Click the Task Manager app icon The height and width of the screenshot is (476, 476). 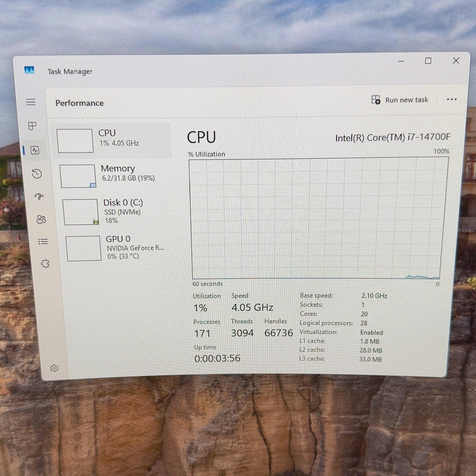coord(29,70)
